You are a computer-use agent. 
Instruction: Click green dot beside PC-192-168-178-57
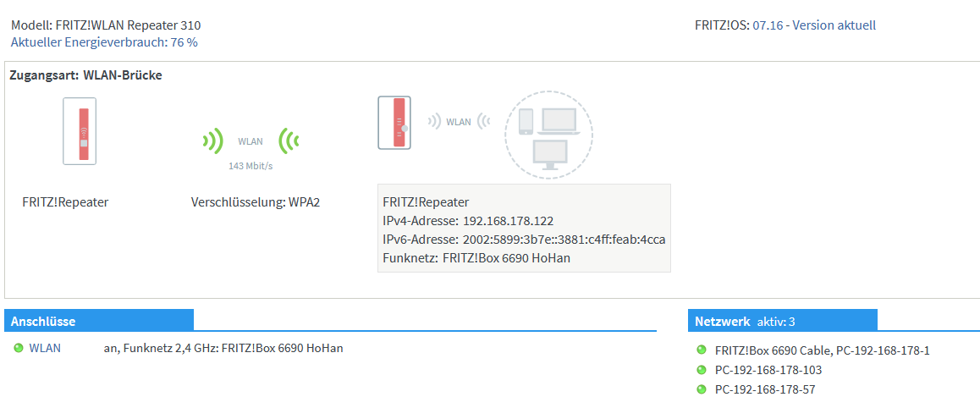point(701,389)
